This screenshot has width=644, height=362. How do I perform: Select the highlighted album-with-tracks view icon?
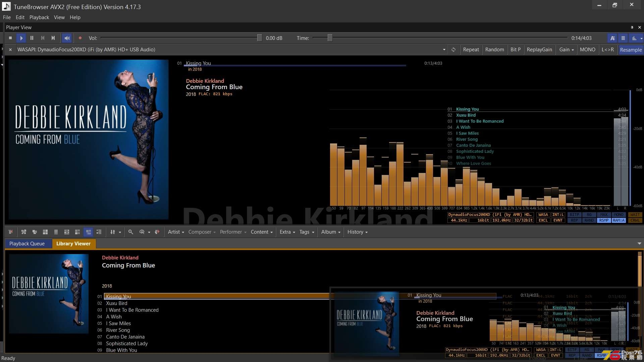(88, 232)
